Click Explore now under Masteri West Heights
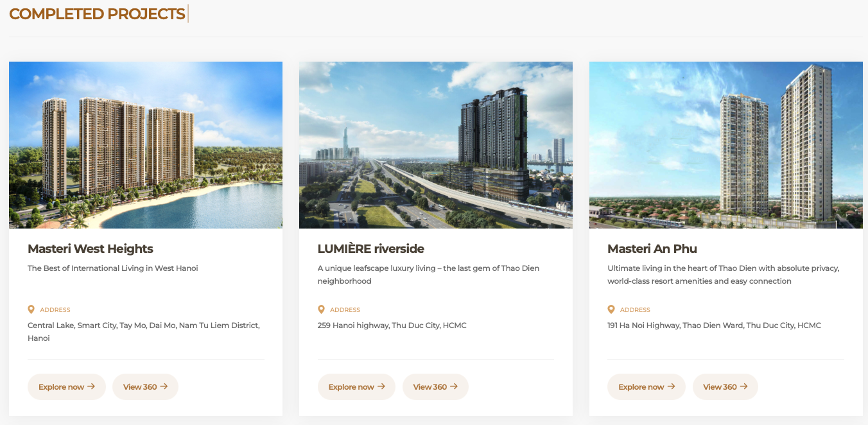This screenshot has height=425, width=868. click(x=67, y=386)
